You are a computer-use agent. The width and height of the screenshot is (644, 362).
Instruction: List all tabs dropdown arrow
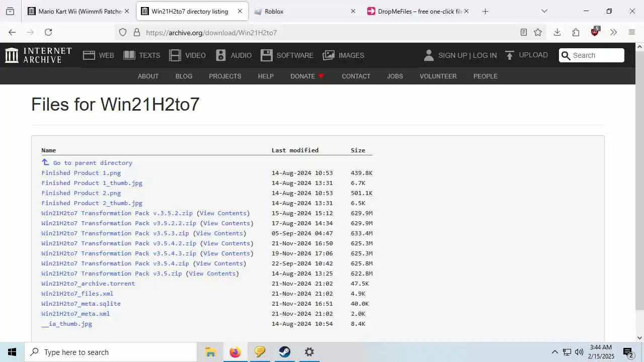[x=544, y=11]
